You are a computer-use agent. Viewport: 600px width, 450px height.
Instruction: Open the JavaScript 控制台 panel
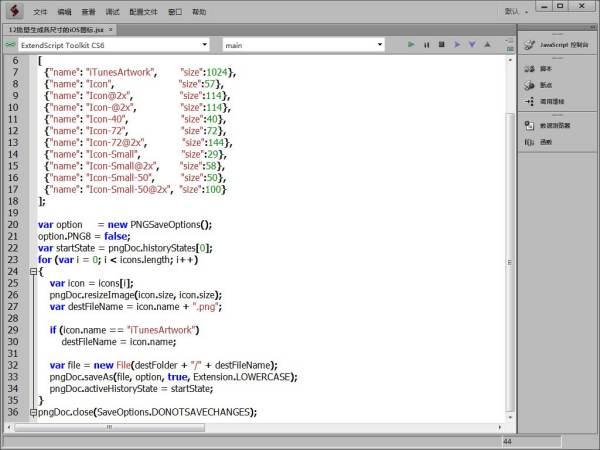tap(557, 45)
